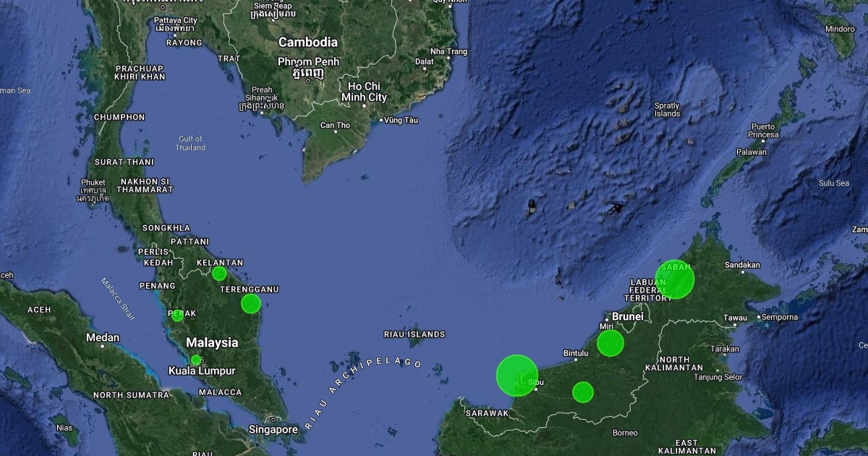868x456 pixels.
Task: Select the green marker in Terengganu
Action: click(250, 303)
